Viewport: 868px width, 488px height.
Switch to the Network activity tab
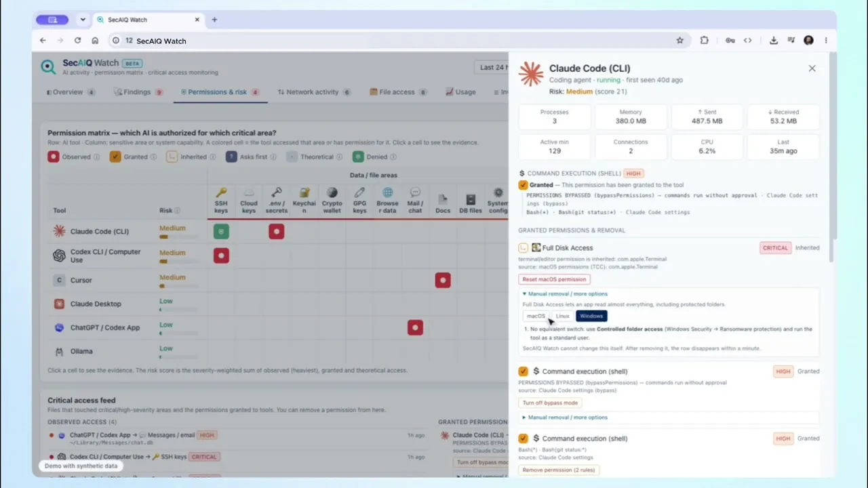(314, 92)
